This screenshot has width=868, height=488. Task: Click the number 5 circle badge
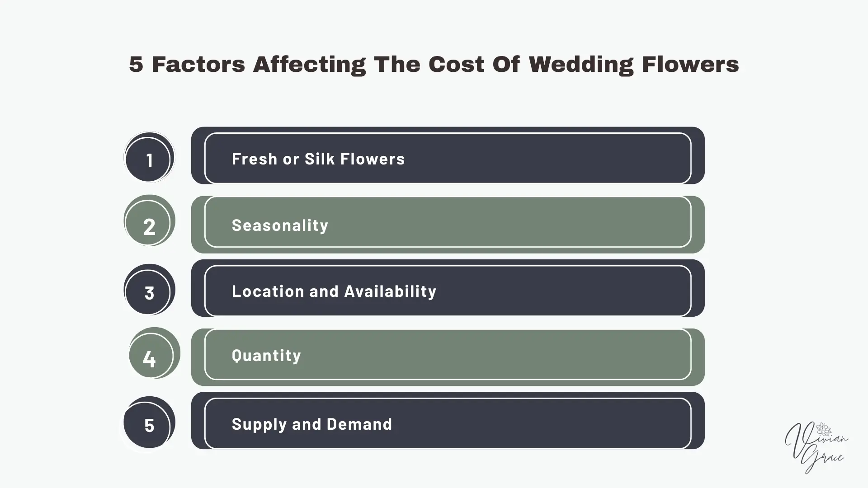tap(149, 423)
